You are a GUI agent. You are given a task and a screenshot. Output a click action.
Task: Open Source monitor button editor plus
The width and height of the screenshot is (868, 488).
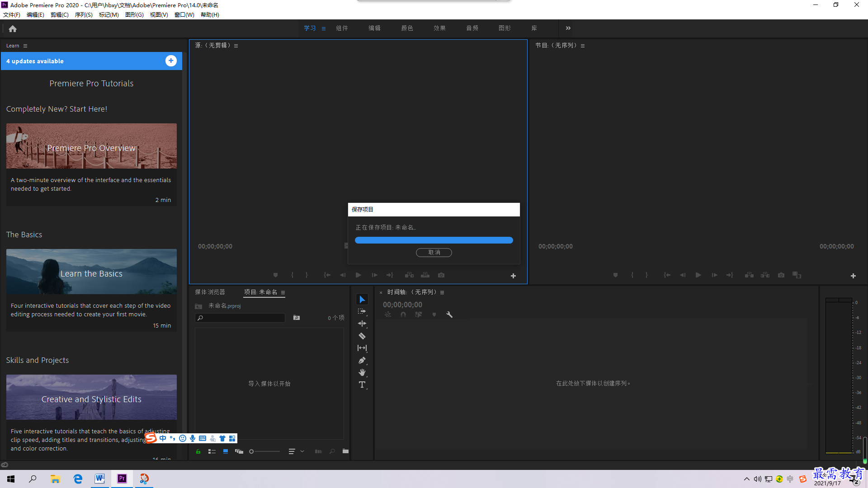point(513,276)
